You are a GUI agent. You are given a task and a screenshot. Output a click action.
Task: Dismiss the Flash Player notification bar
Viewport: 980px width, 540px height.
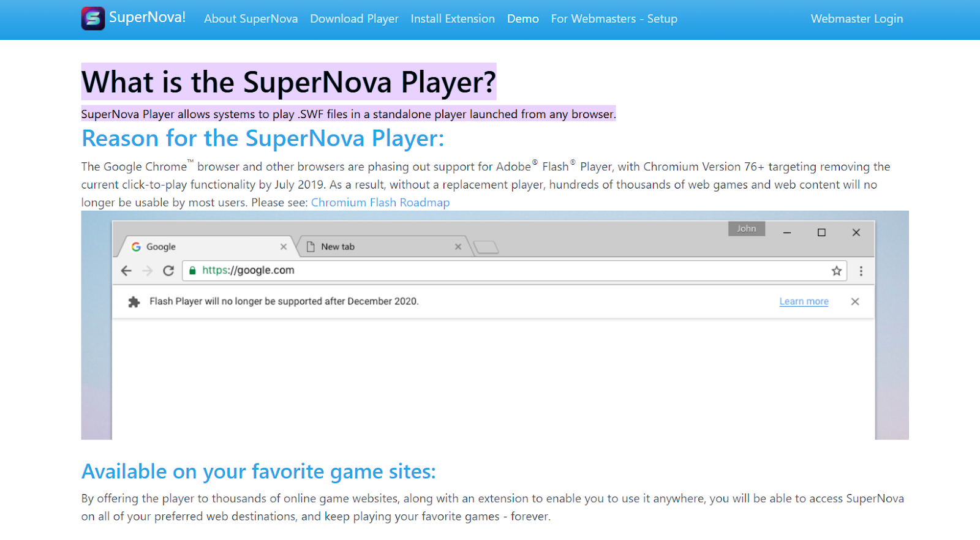click(855, 301)
